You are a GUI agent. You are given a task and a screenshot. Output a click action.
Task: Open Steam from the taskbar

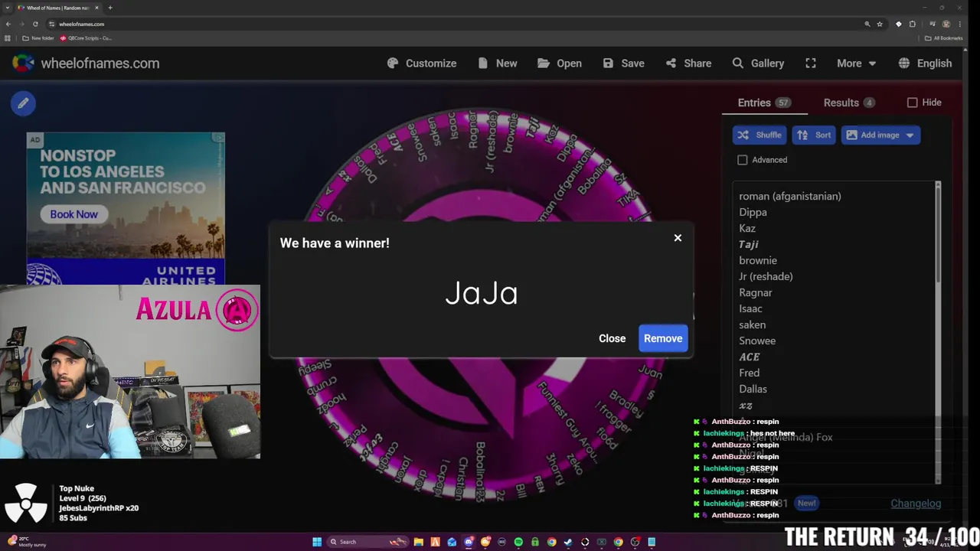(x=568, y=542)
